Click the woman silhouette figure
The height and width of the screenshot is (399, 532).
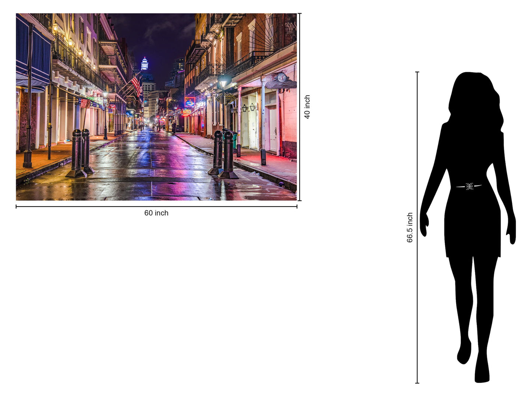pos(473,221)
